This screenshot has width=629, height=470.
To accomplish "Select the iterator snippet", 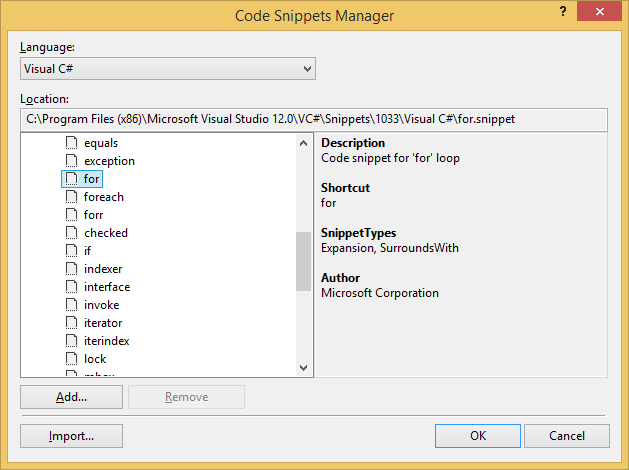I will tap(103, 323).
